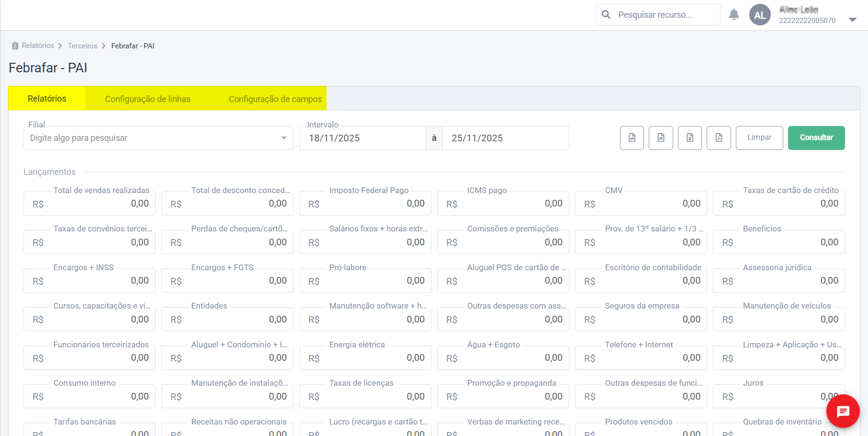Focus the CMV value field
868x436 pixels.
coord(641,204)
